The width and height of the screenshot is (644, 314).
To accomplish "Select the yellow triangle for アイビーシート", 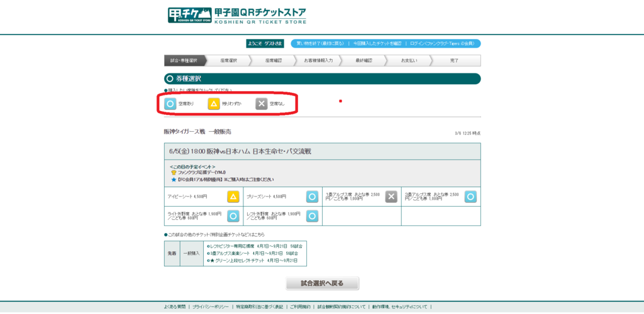I will click(x=233, y=197).
